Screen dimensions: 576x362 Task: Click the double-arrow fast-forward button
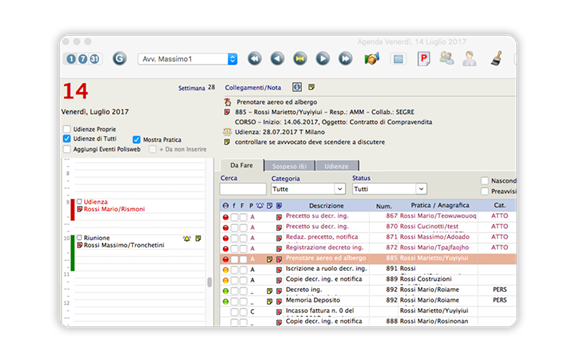pos(345,58)
